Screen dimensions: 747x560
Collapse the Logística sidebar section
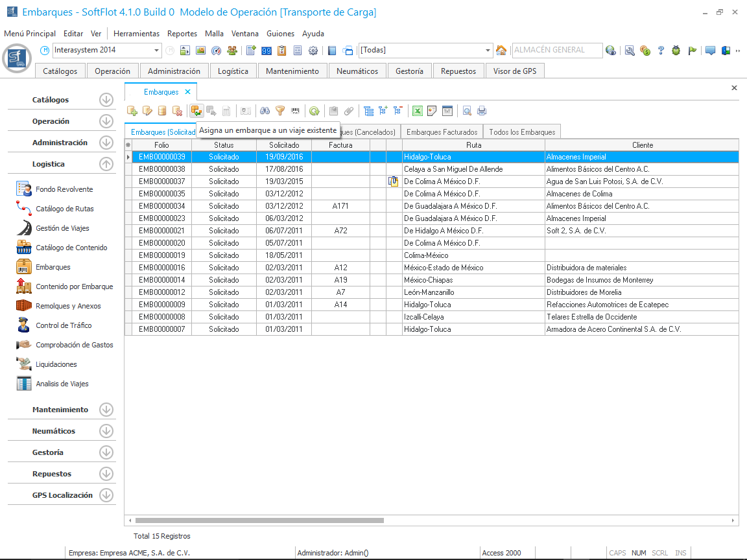(106, 164)
